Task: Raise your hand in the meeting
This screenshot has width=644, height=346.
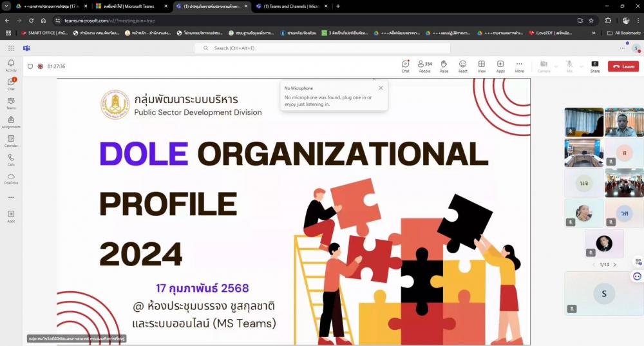Action: [x=444, y=66]
